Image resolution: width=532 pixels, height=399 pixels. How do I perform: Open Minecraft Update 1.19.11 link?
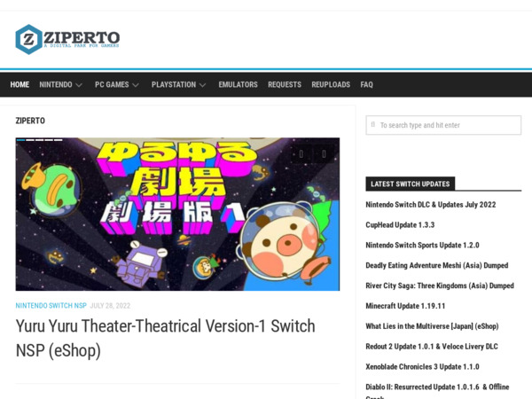(x=405, y=306)
